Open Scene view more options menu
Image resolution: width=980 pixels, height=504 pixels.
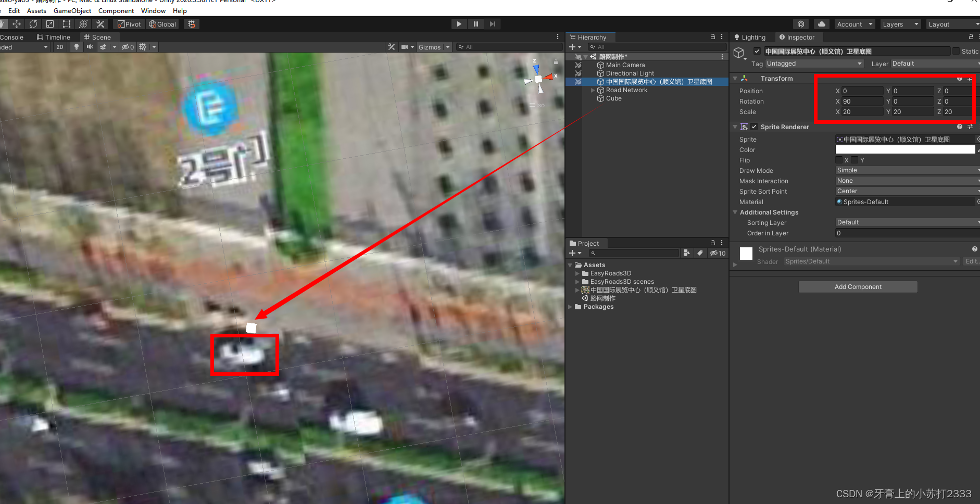558,37
